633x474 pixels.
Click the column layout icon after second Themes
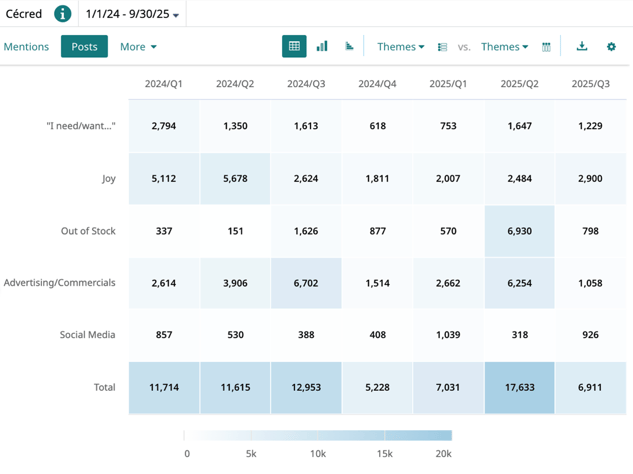click(546, 47)
